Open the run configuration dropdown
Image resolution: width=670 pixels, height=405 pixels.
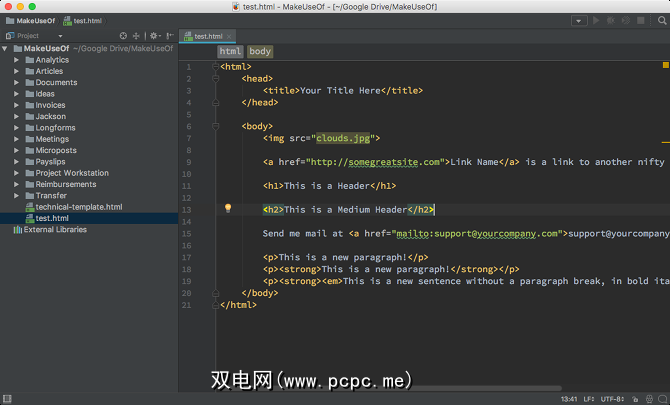[579, 20]
